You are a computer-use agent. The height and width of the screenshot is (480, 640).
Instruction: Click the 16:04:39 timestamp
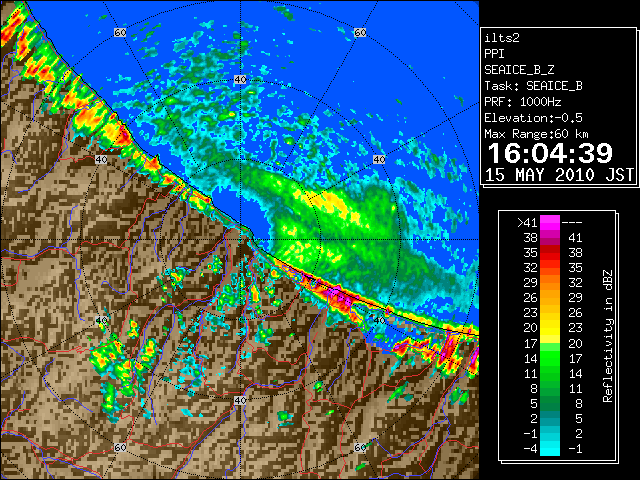(x=550, y=153)
